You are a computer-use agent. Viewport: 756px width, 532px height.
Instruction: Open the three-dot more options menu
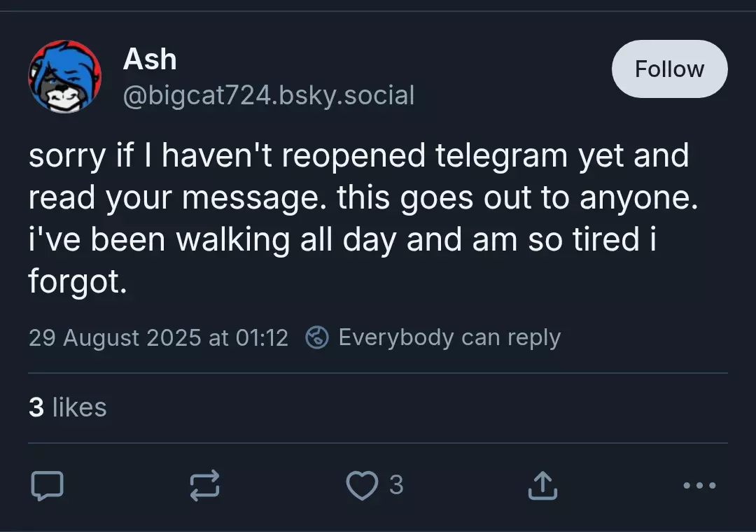click(x=699, y=485)
